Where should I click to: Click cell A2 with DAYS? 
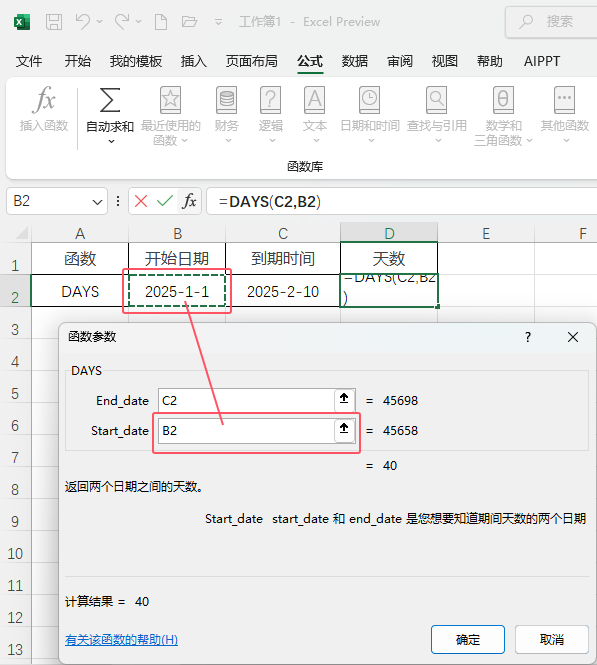click(80, 291)
